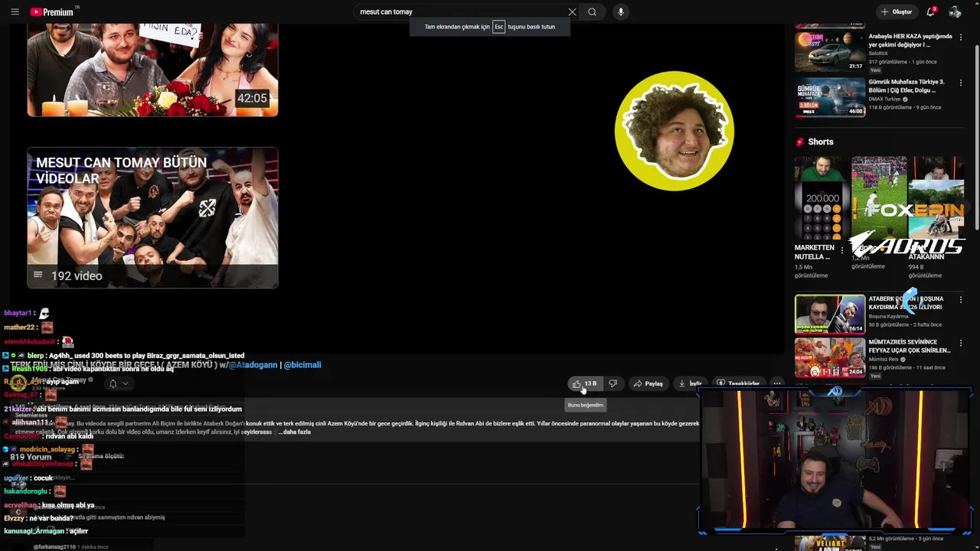Click the 13 B like count
This screenshot has height=551, width=980.
pyautogui.click(x=591, y=383)
